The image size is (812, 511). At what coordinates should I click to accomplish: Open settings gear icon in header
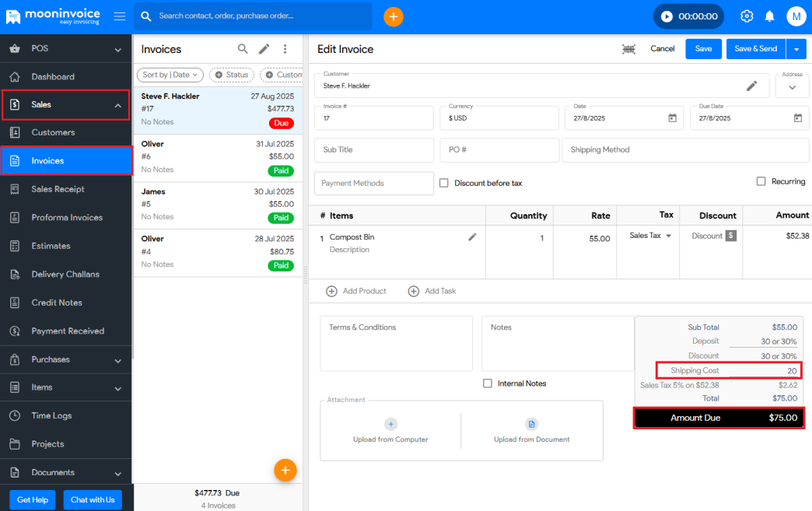coord(747,16)
